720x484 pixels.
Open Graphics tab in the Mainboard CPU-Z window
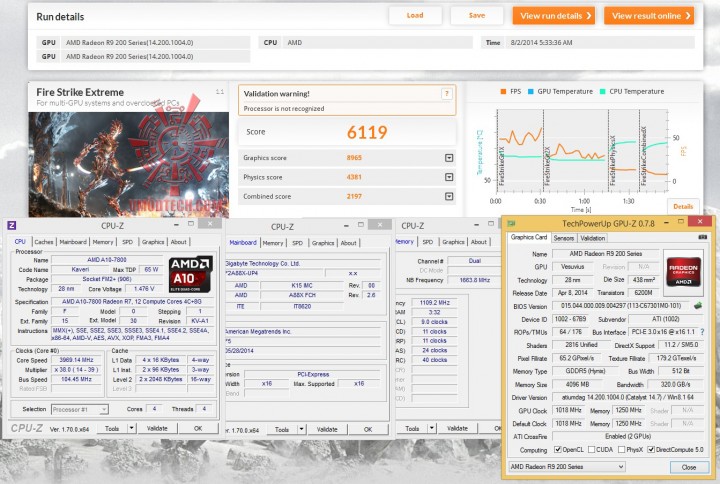[x=323, y=243]
